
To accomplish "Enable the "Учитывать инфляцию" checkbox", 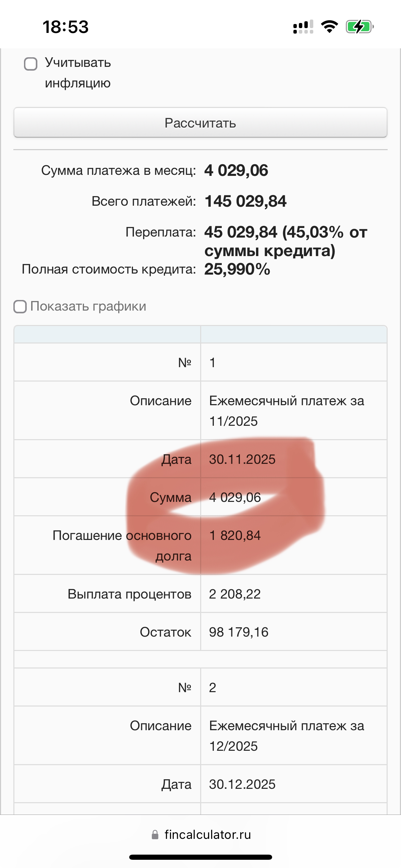I will point(31,64).
